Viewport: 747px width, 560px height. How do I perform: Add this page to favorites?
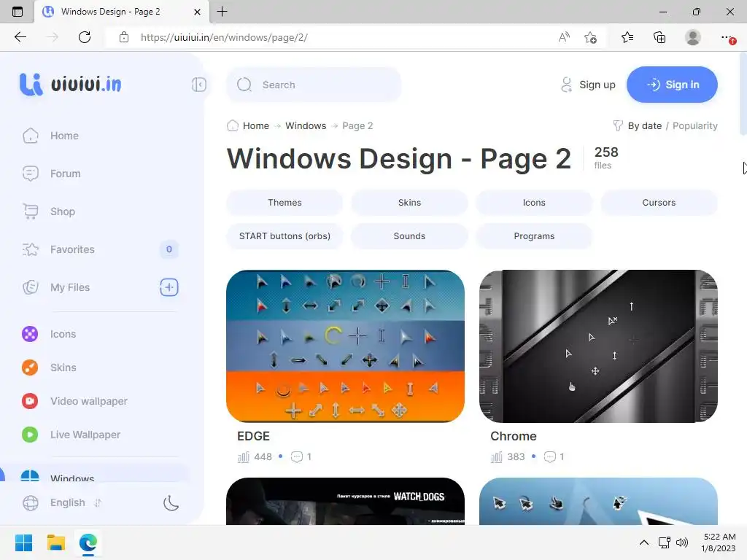click(x=591, y=37)
